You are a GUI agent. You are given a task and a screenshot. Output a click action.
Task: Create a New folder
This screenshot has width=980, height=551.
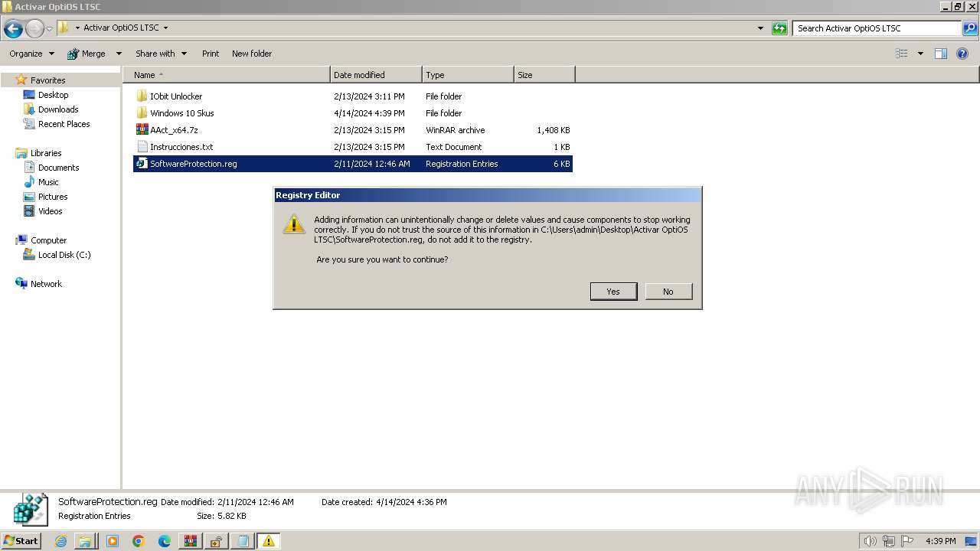[252, 54]
